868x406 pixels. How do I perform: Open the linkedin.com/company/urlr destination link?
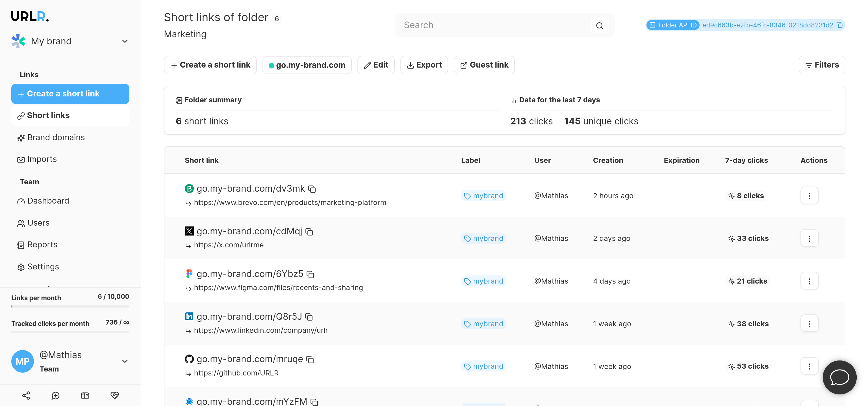coord(261,331)
